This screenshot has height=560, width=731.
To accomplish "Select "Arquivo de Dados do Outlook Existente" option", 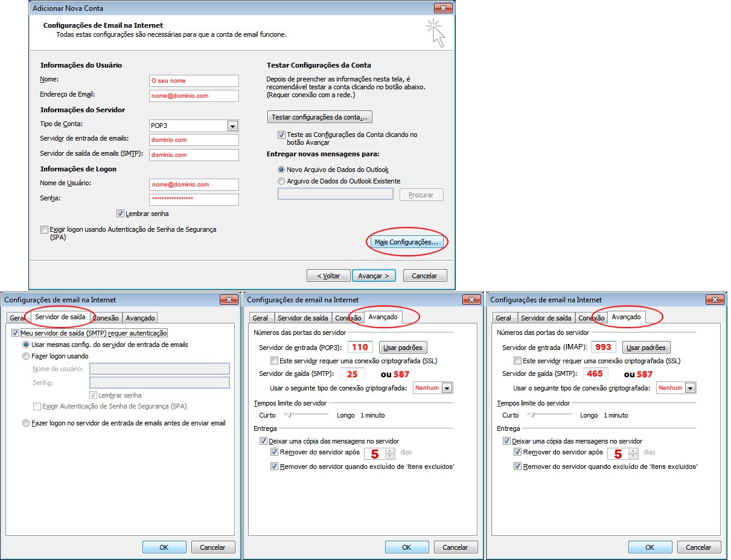I will pyautogui.click(x=281, y=181).
